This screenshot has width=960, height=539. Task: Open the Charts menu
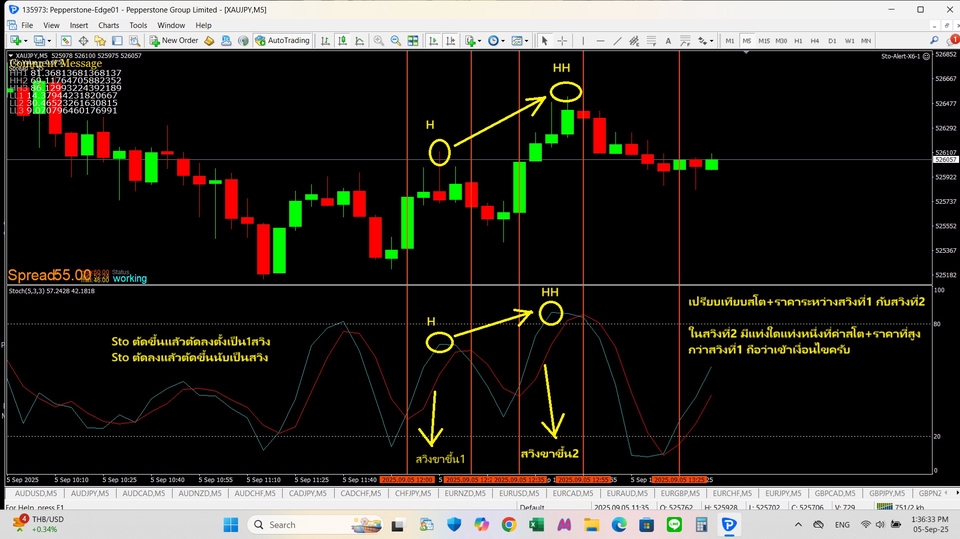click(108, 25)
